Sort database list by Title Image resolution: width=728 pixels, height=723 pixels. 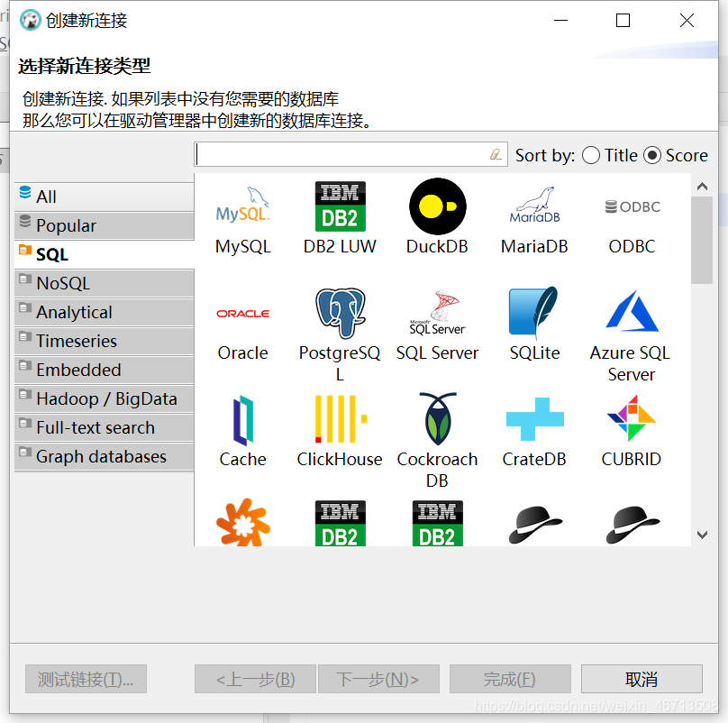(x=610, y=155)
